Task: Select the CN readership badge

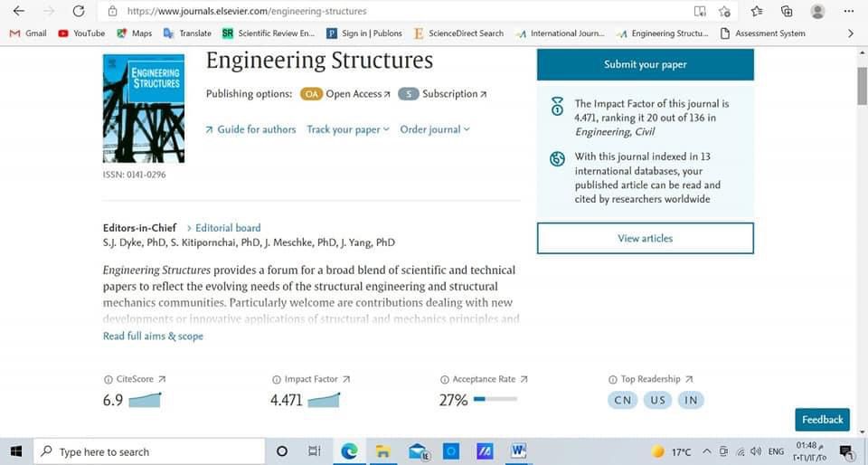Action: click(623, 400)
